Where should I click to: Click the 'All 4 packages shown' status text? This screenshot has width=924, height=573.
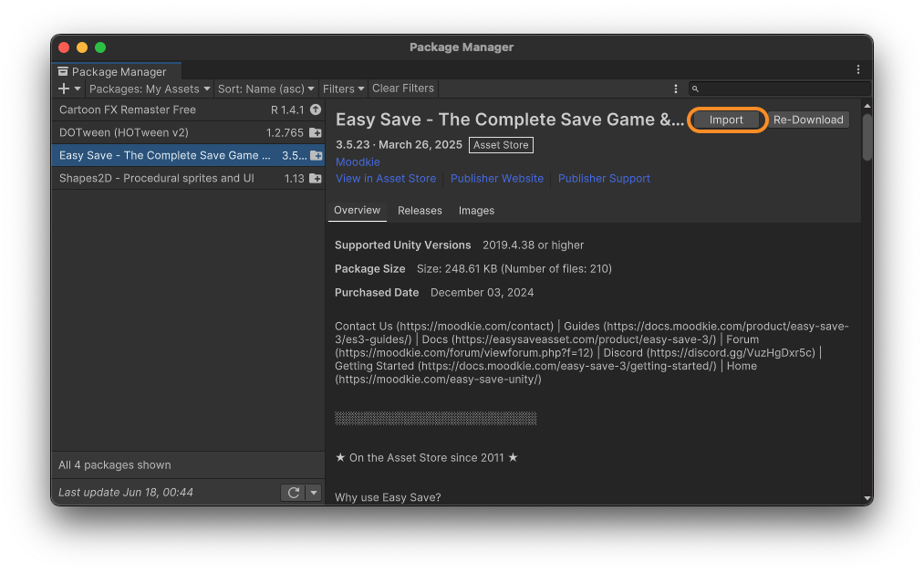click(115, 465)
